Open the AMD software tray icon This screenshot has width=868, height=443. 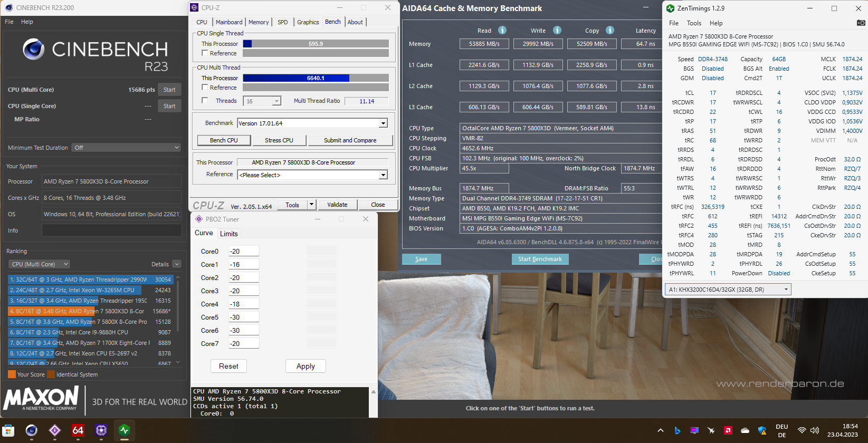(728, 430)
